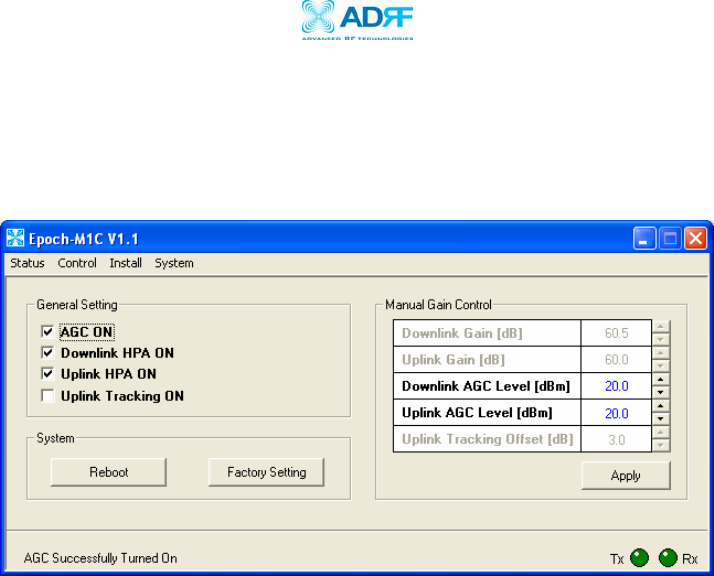Click the Reboot button
The image size is (714, 576).
click(x=108, y=472)
